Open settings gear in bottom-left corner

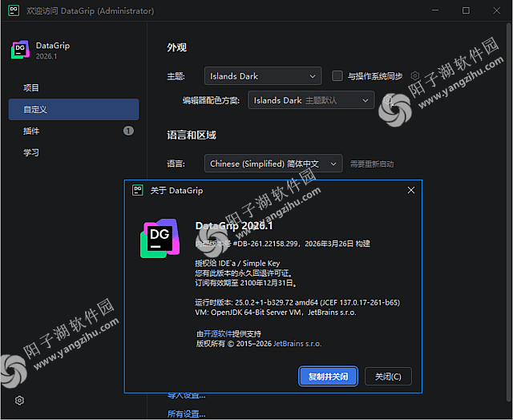click(x=19, y=401)
